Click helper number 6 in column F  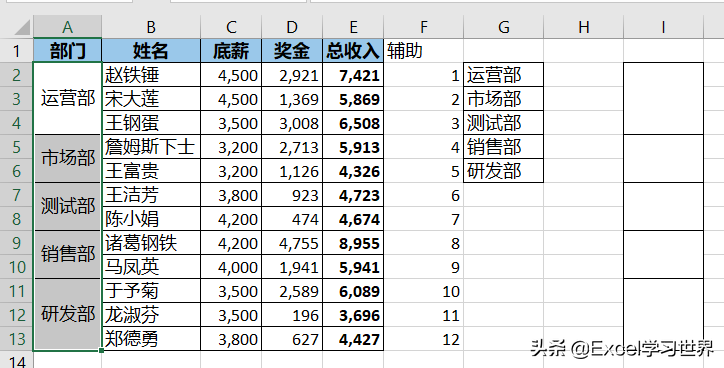pyautogui.click(x=423, y=195)
